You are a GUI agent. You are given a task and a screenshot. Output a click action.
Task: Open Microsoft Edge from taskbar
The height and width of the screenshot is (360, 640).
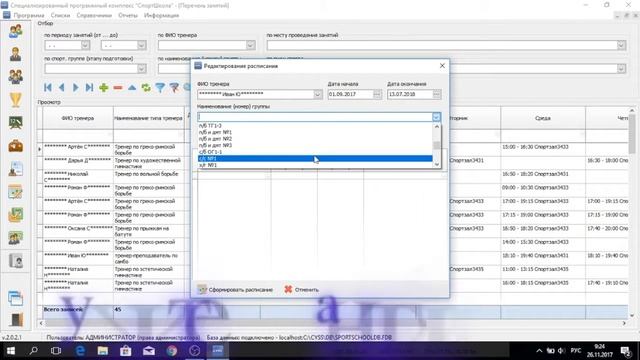(80, 350)
